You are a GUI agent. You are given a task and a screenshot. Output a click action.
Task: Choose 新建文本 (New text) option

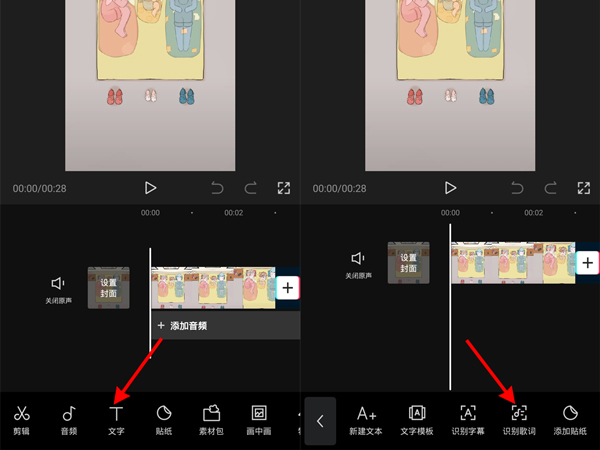[367, 420]
